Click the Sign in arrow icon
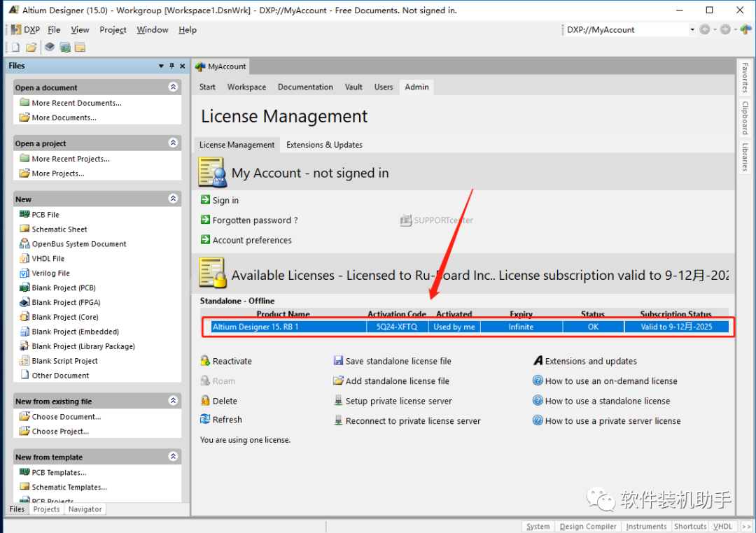 click(x=205, y=199)
